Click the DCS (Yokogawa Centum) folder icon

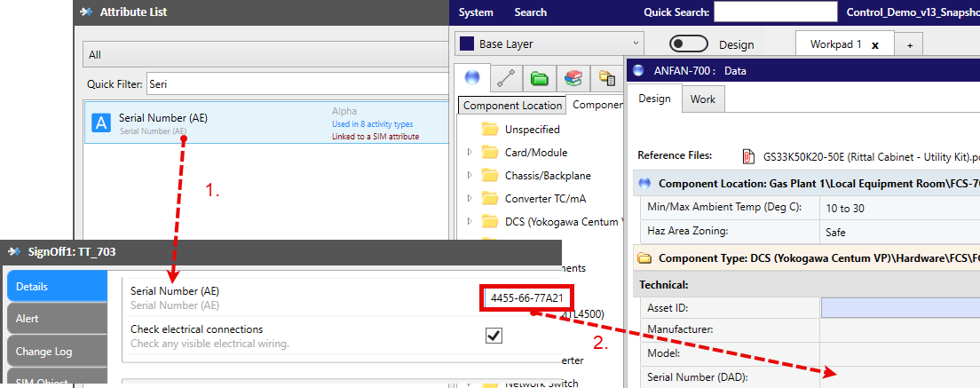pyautogui.click(x=489, y=222)
